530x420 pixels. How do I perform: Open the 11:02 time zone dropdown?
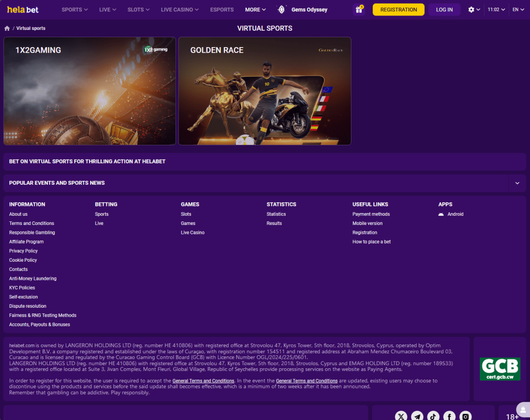(x=496, y=9)
